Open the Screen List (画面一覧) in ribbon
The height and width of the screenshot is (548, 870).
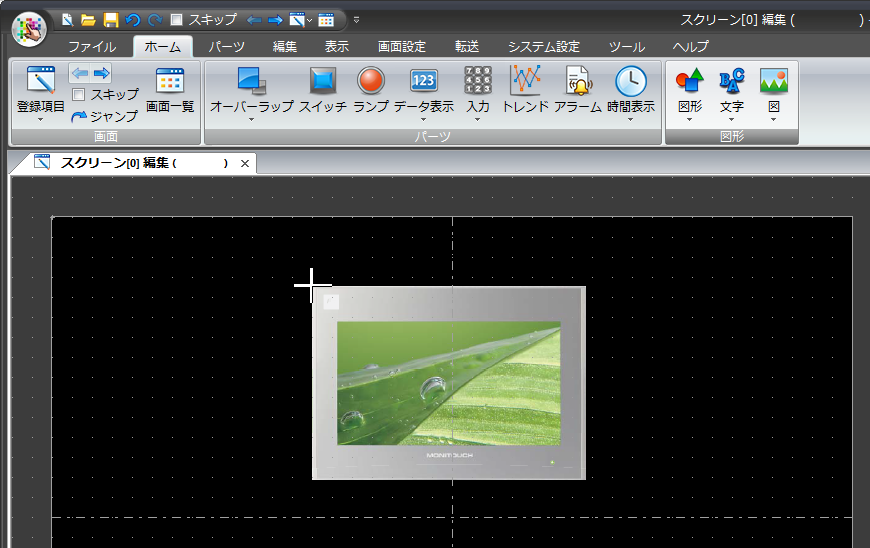click(170, 82)
